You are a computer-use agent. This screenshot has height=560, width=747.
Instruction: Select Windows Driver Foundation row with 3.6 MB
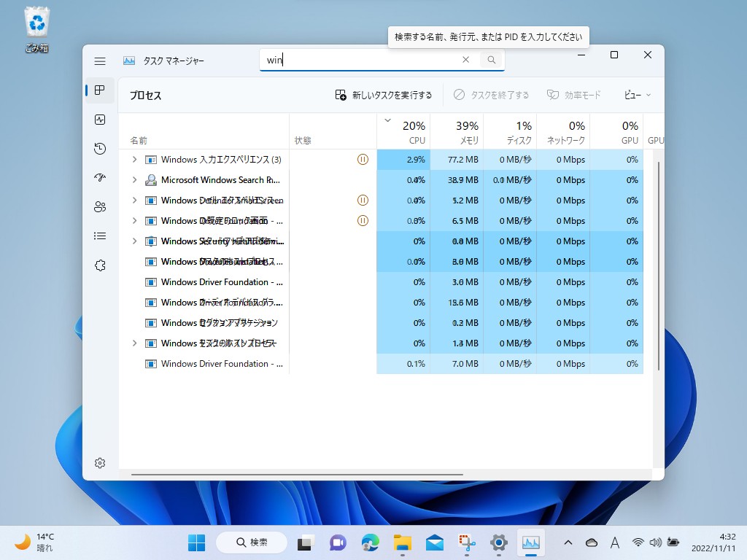coord(381,282)
